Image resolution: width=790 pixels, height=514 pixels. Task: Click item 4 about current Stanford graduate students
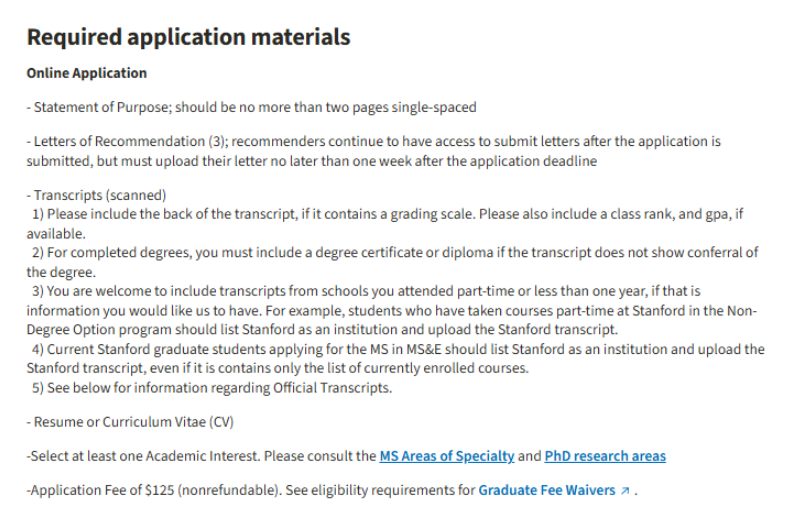pyautogui.click(x=396, y=359)
